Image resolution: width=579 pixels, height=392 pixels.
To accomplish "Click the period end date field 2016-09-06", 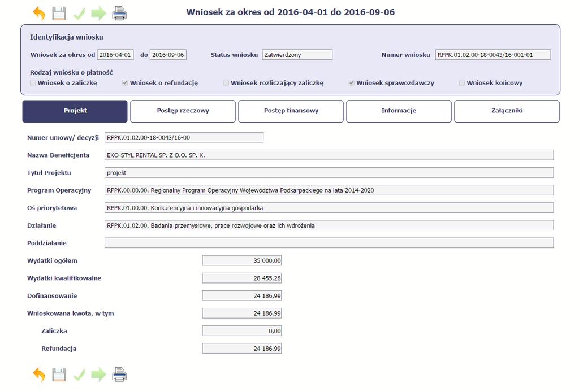I will pyautogui.click(x=168, y=55).
